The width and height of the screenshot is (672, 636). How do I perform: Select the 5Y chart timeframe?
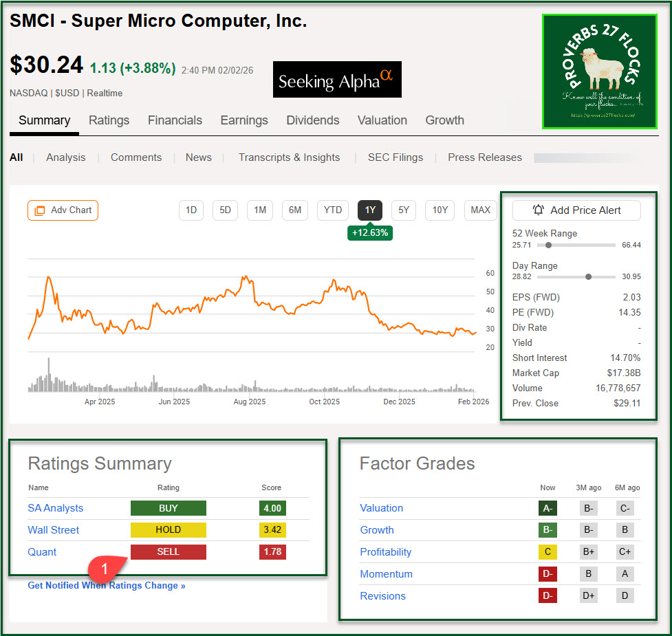[x=404, y=210]
